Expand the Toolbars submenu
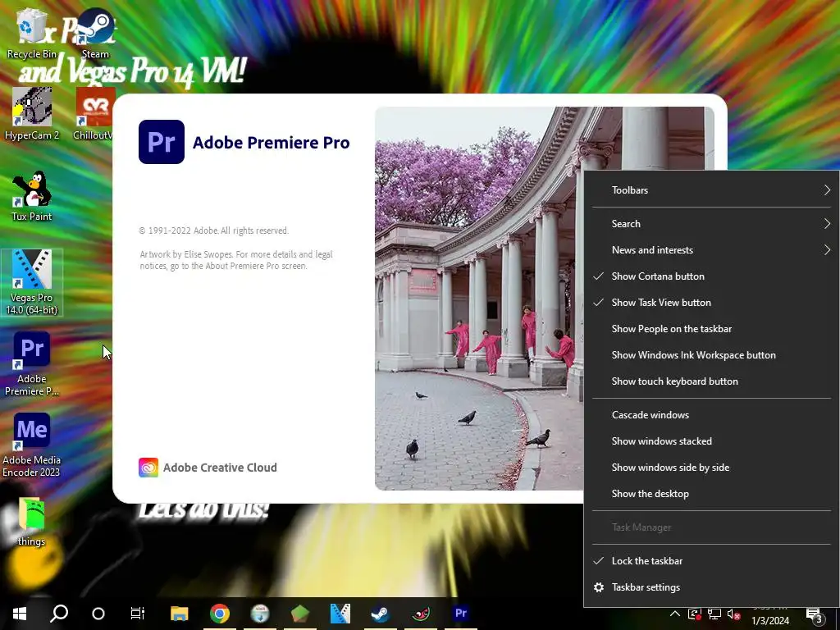840x630 pixels. point(711,190)
